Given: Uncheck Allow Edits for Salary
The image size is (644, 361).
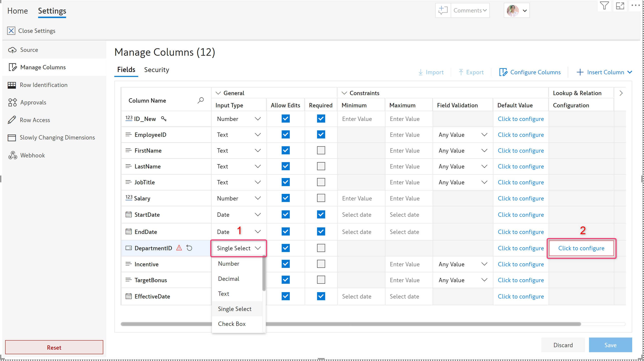Looking at the screenshot, I should tap(285, 198).
